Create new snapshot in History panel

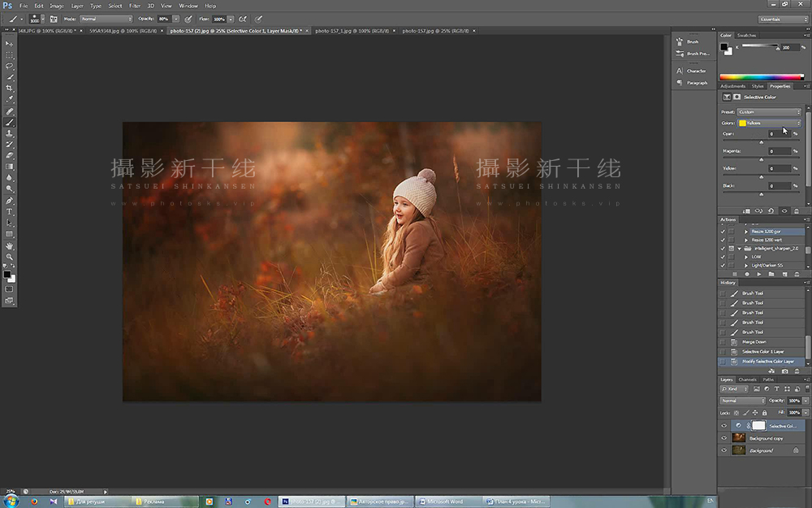point(784,371)
